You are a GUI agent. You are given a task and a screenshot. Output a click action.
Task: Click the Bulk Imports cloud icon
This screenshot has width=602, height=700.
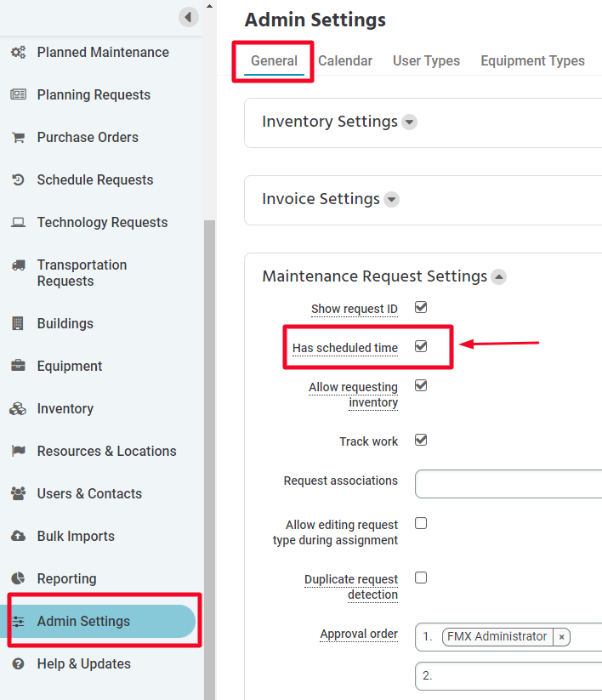point(19,536)
